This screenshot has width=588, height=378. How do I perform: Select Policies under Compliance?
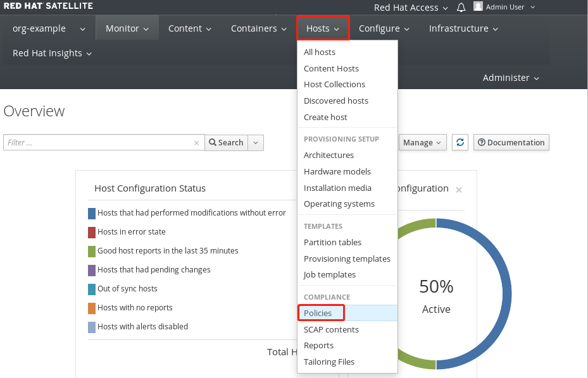pyautogui.click(x=318, y=313)
